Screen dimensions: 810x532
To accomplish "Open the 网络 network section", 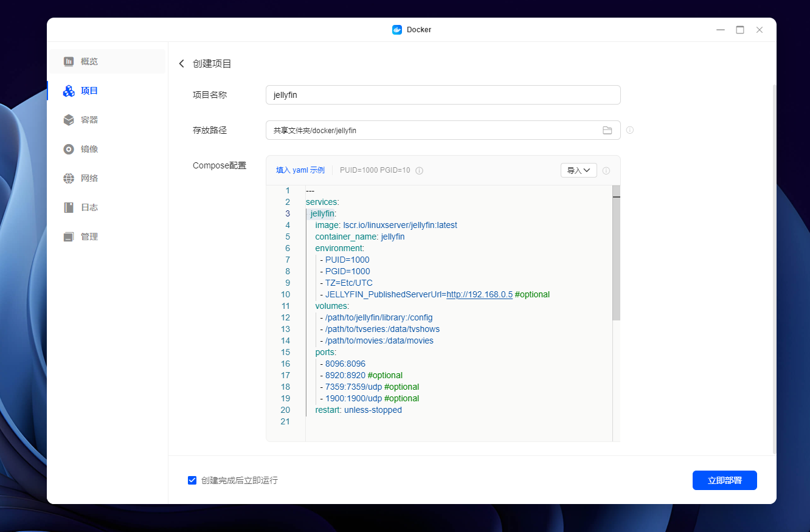I will [107, 178].
